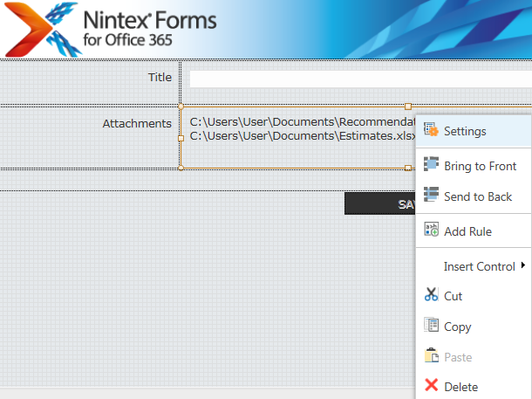Open Settings from the context menu
The width and height of the screenshot is (532, 399).
[474, 131]
